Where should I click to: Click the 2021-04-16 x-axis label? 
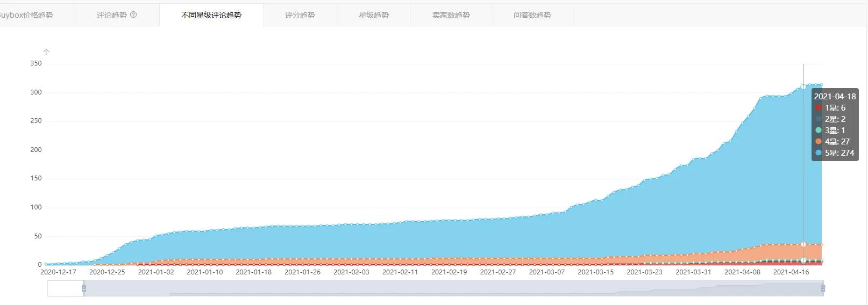[x=791, y=272]
